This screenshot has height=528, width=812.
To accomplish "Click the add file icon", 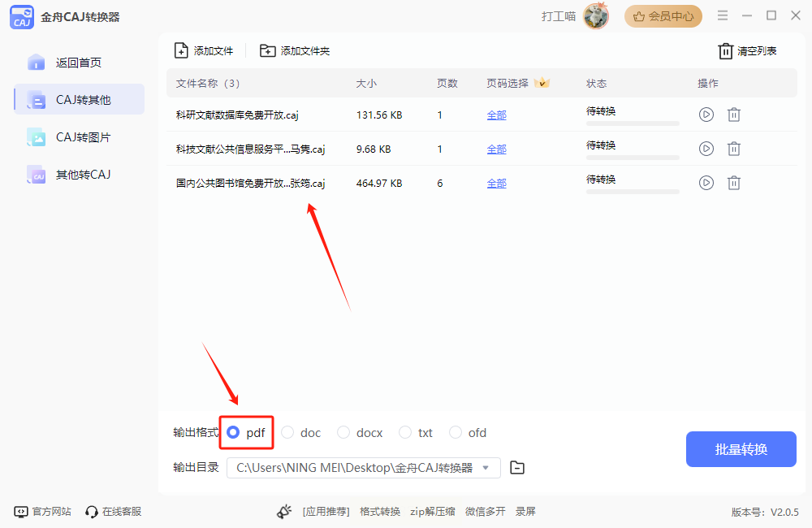I will [181, 51].
